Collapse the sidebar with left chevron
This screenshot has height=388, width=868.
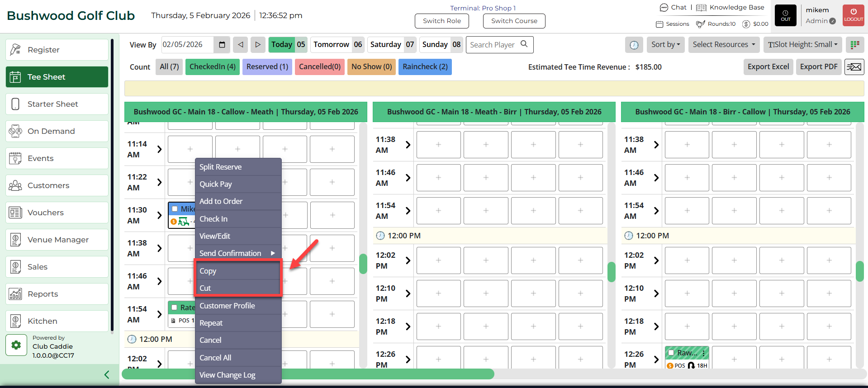pyautogui.click(x=107, y=374)
